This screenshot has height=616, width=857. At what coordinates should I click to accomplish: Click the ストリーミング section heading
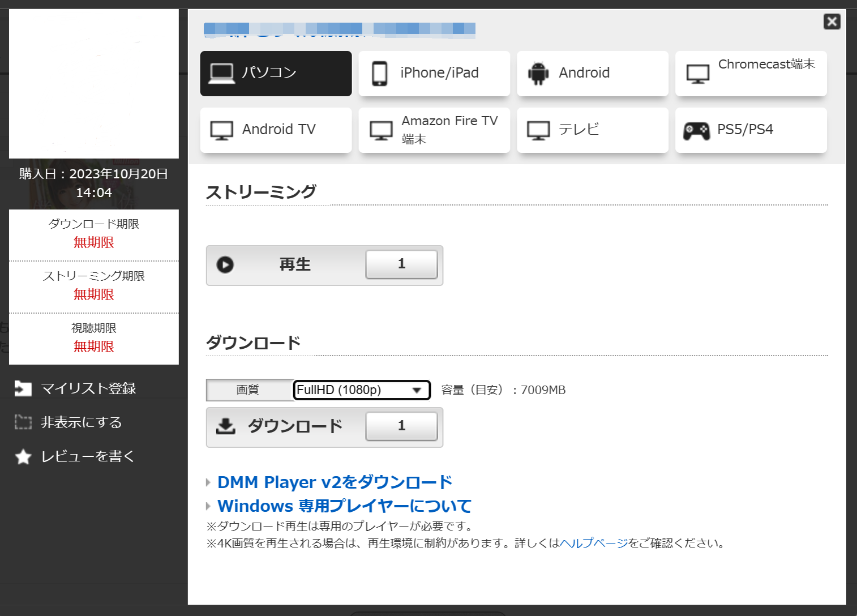261,192
